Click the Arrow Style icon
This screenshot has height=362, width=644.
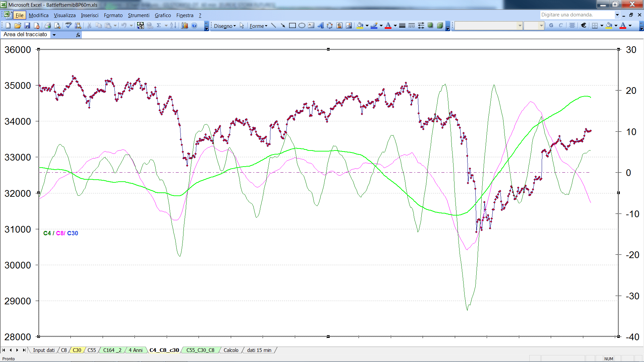pyautogui.click(x=421, y=25)
